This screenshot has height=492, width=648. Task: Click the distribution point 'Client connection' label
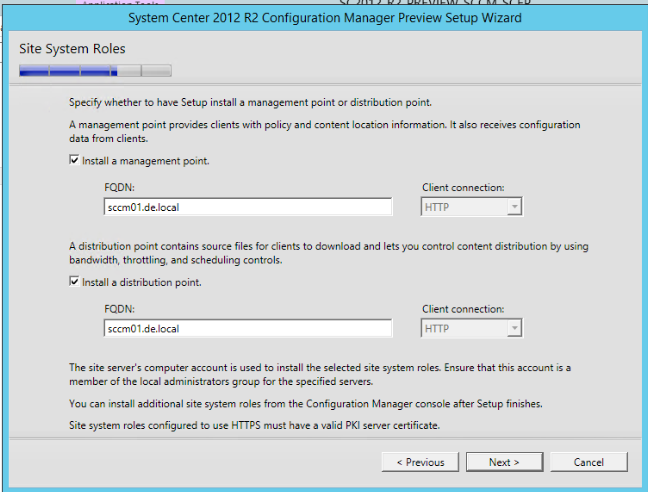(x=464, y=309)
